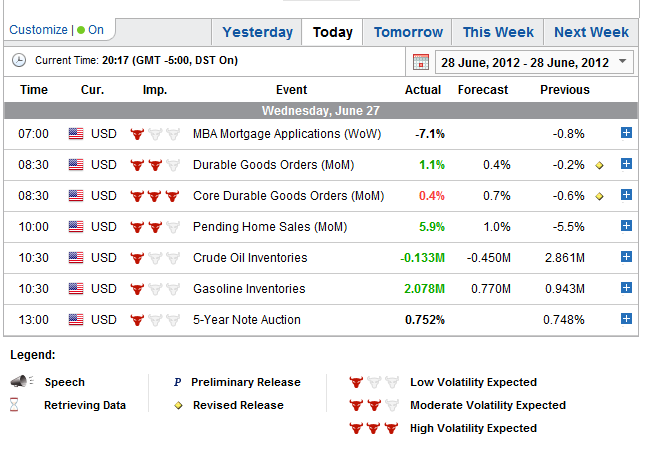Click the high volatility three bulls legend icon

tap(373, 428)
